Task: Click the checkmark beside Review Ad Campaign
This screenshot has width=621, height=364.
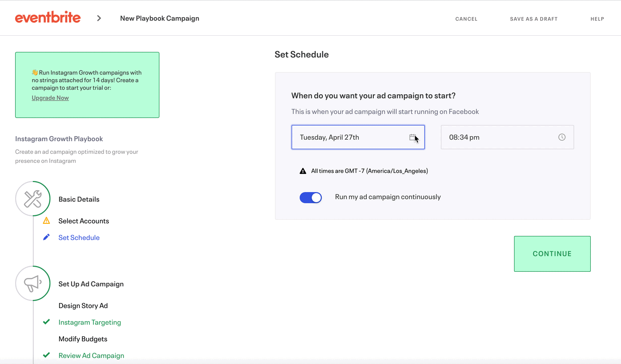Action: pyautogui.click(x=46, y=355)
